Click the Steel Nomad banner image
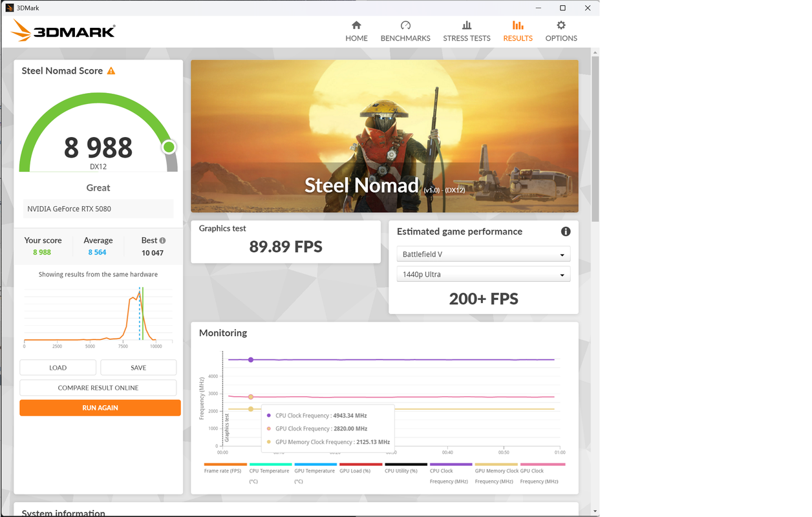Screen dimensions: 812x517 pyautogui.click(x=385, y=136)
